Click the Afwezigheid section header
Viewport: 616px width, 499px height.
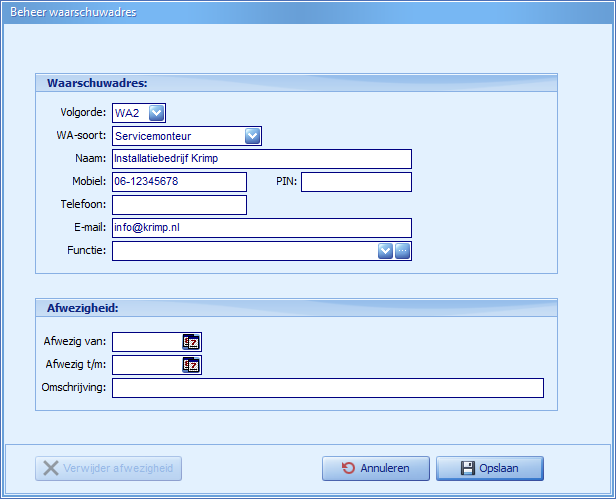tap(296, 308)
